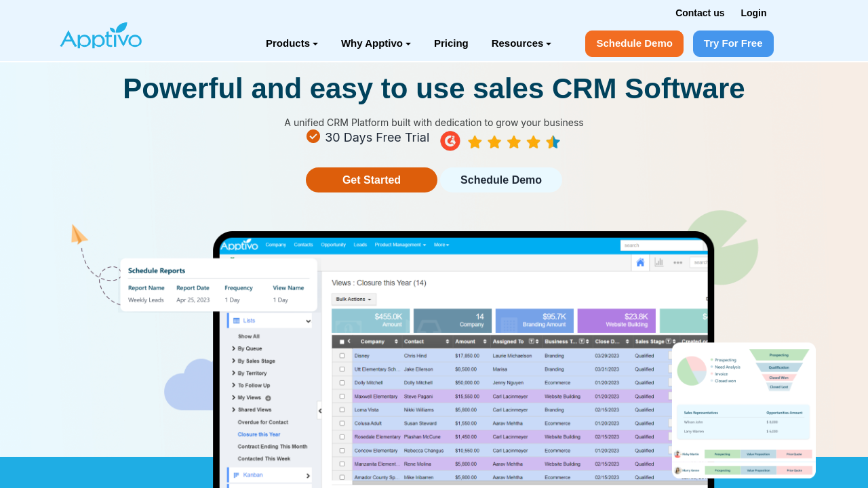Open the bar chart reports icon

[x=658, y=262]
